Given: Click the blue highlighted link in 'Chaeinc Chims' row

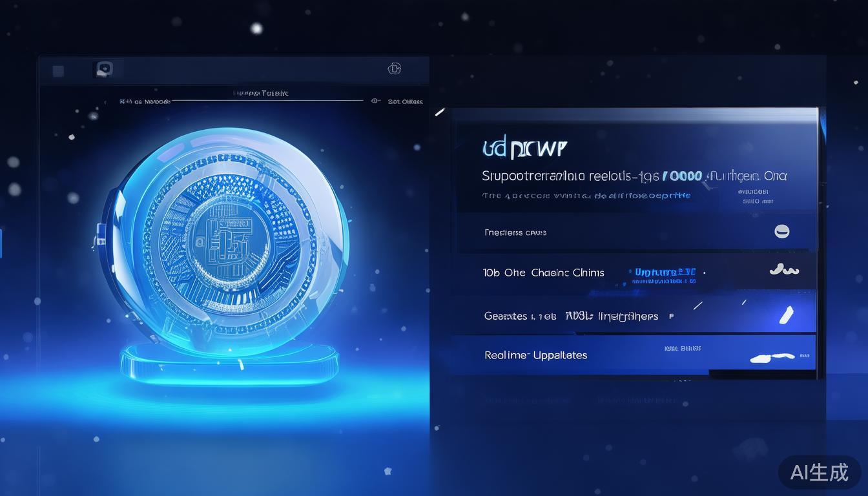Looking at the screenshot, I should coord(665,273).
